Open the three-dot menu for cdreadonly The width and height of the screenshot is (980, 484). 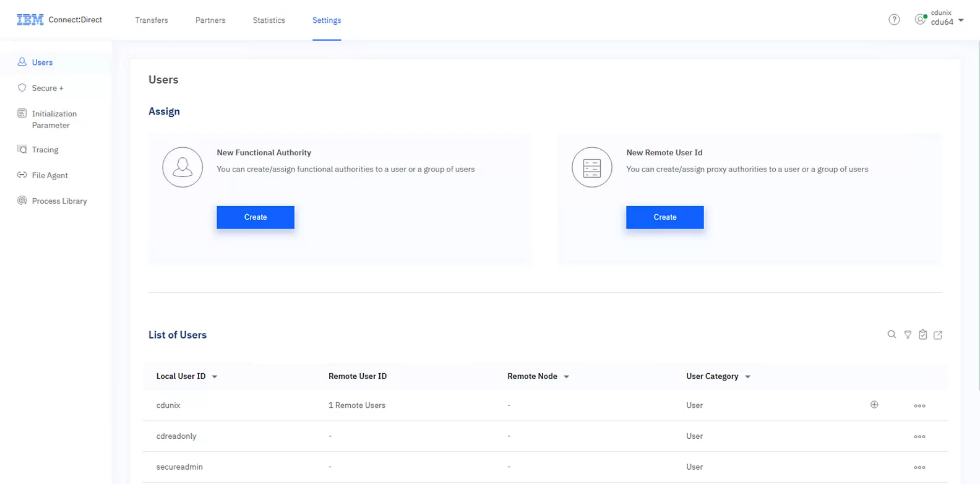919,436
